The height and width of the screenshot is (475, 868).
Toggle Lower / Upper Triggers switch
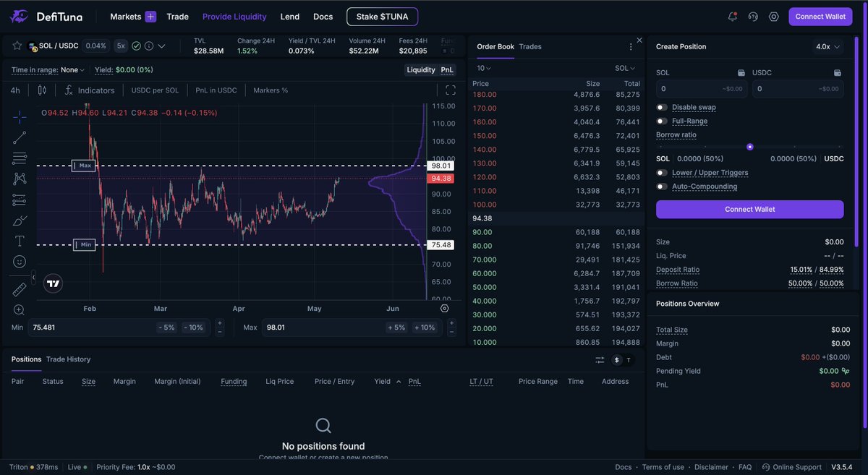[662, 173]
